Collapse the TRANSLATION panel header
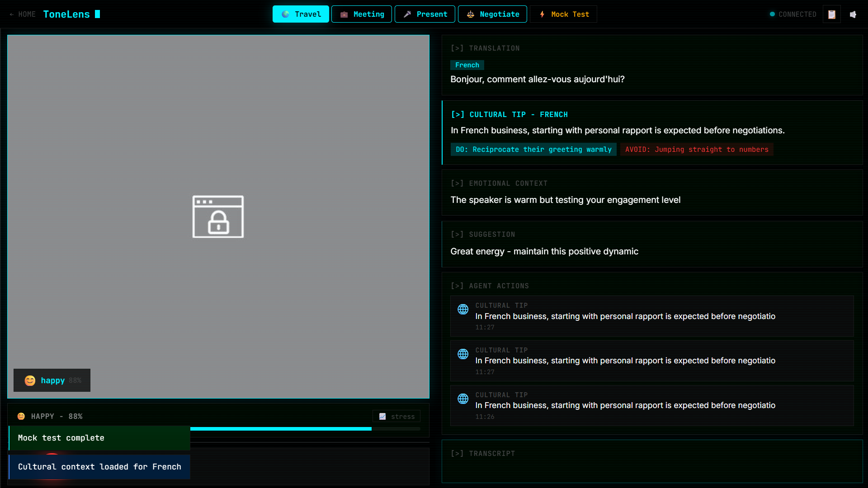 (485, 48)
